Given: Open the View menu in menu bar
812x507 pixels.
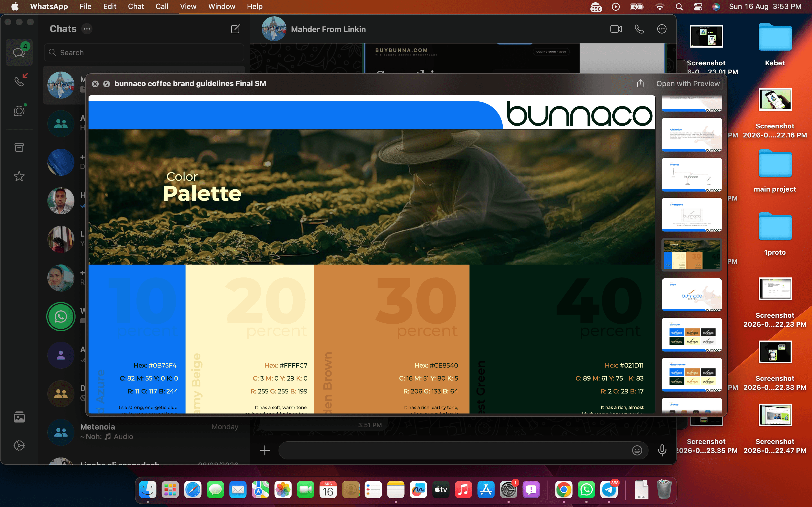Looking at the screenshot, I should coord(188,7).
